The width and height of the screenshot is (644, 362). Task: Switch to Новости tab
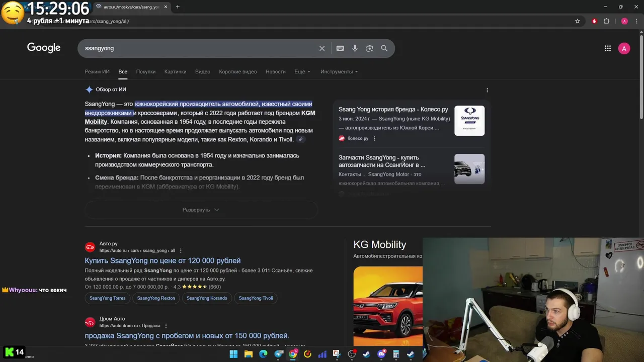click(x=276, y=71)
